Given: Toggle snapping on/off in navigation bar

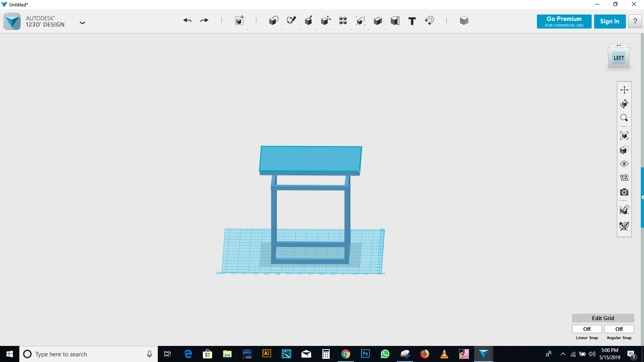Looking at the screenshot, I should tap(624, 210).
